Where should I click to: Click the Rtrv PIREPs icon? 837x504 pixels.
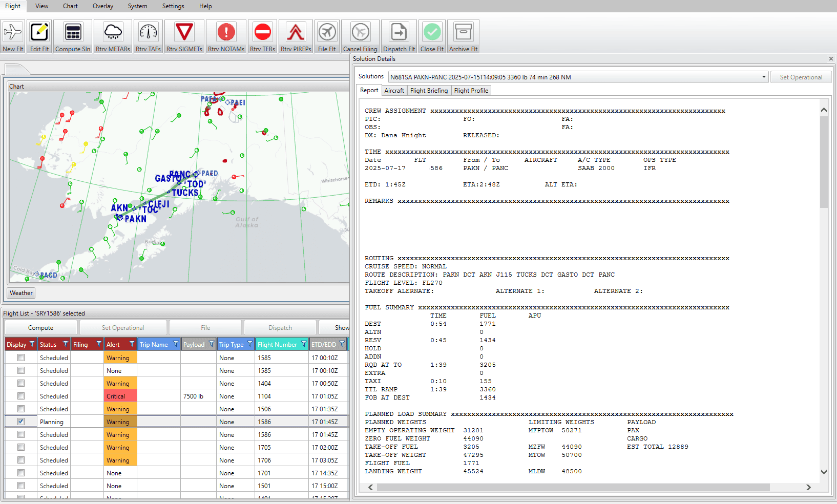pyautogui.click(x=296, y=35)
